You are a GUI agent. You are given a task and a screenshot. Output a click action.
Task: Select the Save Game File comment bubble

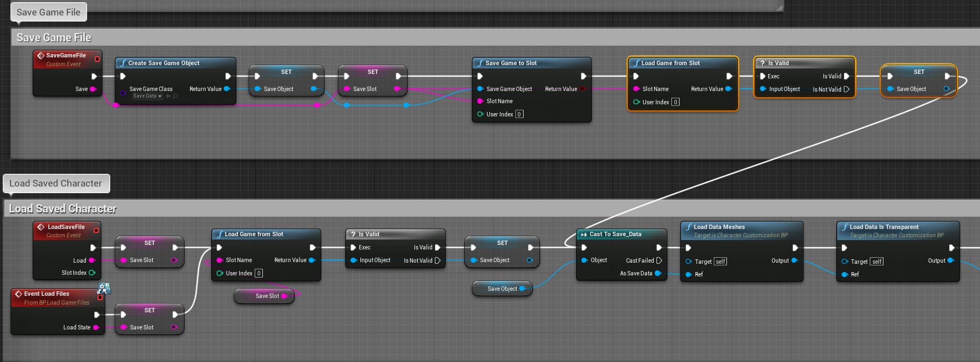point(49,12)
